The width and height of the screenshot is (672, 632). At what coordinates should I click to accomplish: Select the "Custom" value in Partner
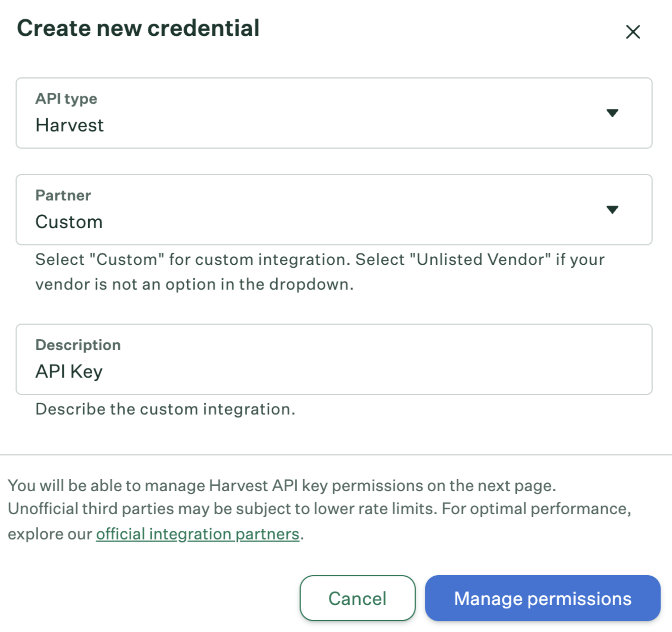[x=69, y=222]
